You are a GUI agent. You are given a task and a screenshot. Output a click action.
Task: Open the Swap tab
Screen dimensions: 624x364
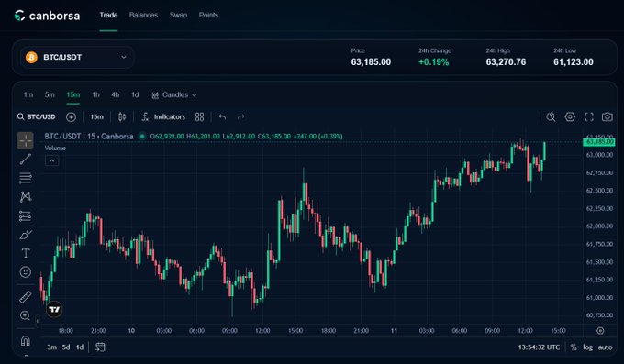178,15
